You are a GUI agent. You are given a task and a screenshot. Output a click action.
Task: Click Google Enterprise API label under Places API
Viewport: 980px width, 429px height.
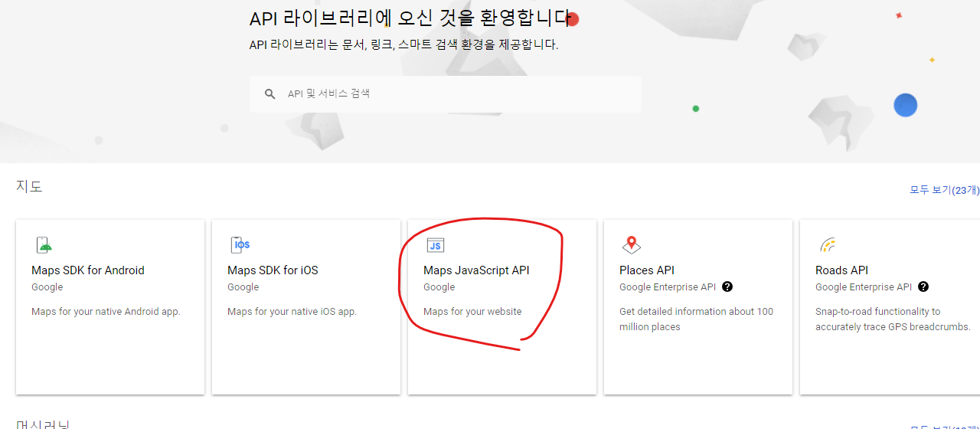(668, 287)
